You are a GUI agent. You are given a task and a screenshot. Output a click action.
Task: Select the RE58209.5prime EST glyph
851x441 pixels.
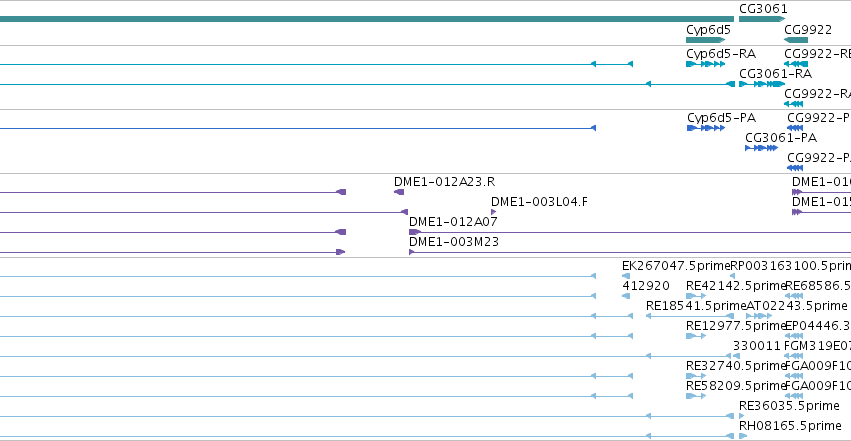pos(696,396)
